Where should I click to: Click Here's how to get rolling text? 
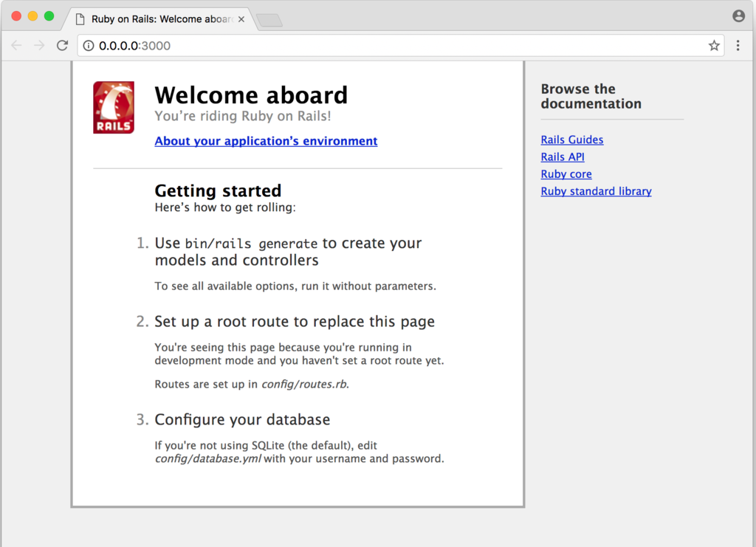point(225,207)
